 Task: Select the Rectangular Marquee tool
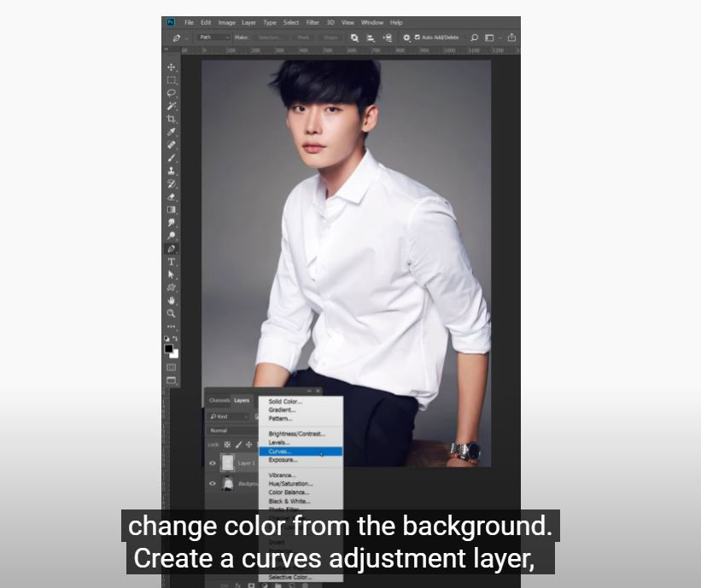[172, 80]
